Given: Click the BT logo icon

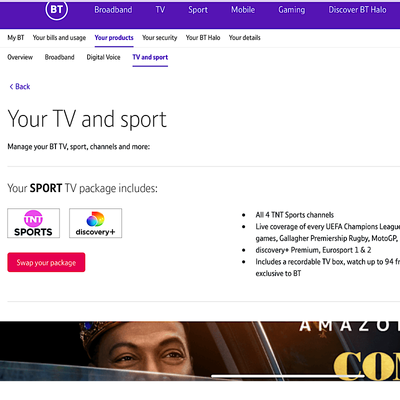Looking at the screenshot, I should coord(56,9).
